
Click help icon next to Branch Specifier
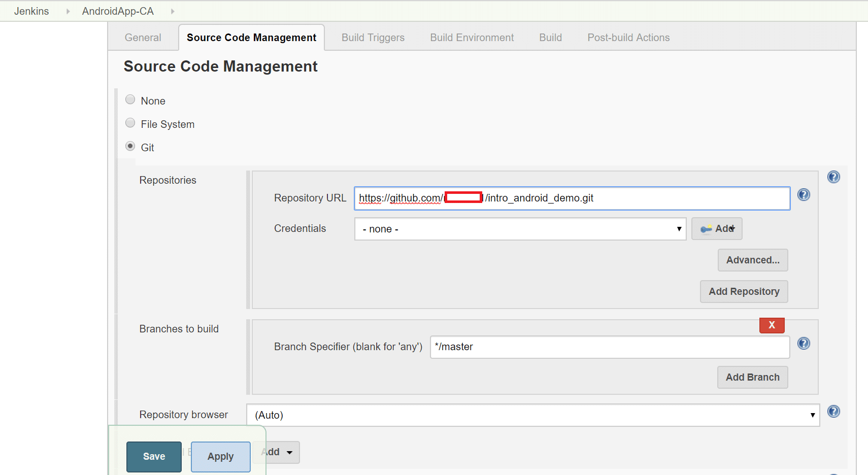pos(804,344)
